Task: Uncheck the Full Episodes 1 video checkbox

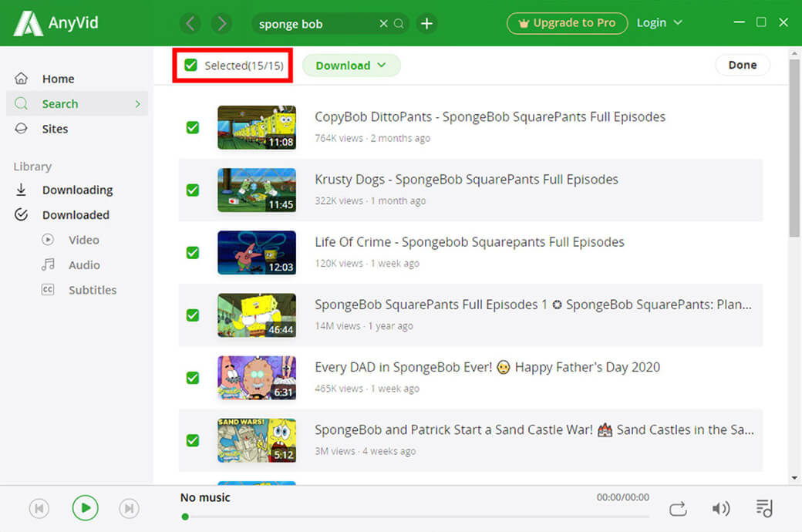Action: [x=192, y=315]
